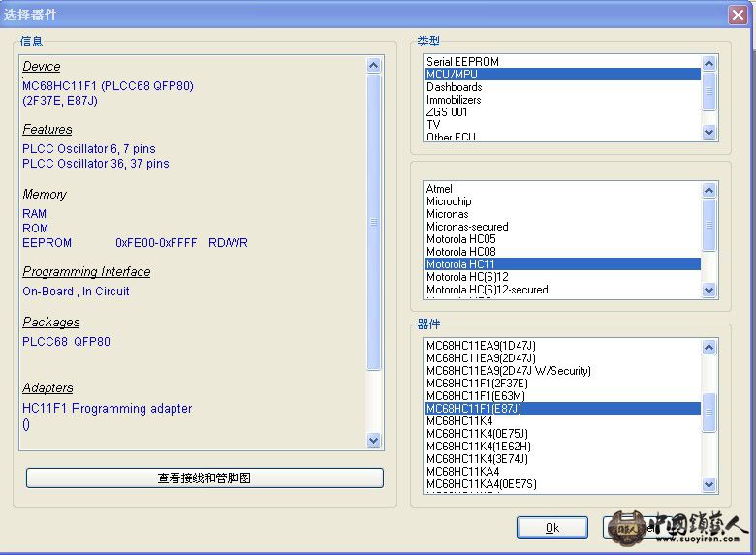Image resolution: width=756 pixels, height=555 pixels.
Task: Click the HC11F1 Programming adapter text
Action: [x=107, y=409]
